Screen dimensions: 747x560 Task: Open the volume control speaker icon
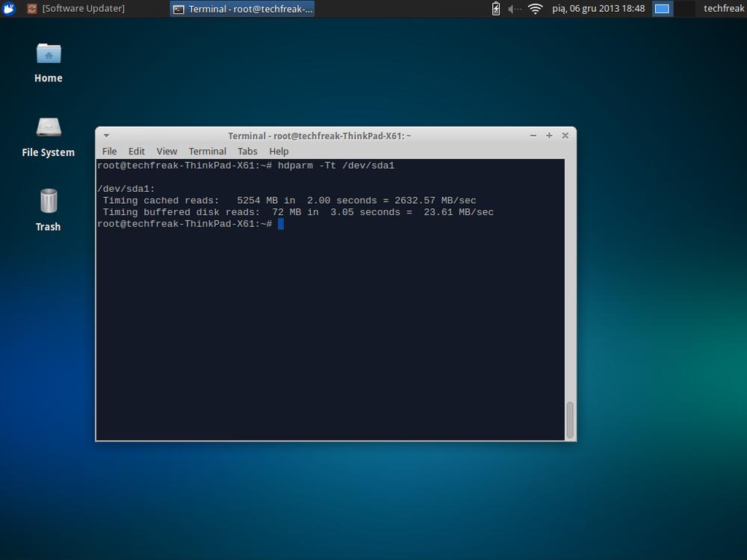(514, 8)
